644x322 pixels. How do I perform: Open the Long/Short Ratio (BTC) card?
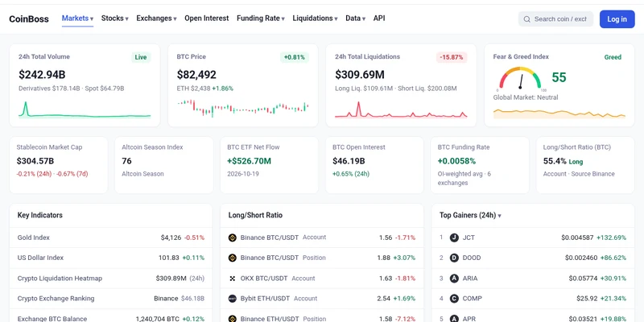tap(585, 165)
